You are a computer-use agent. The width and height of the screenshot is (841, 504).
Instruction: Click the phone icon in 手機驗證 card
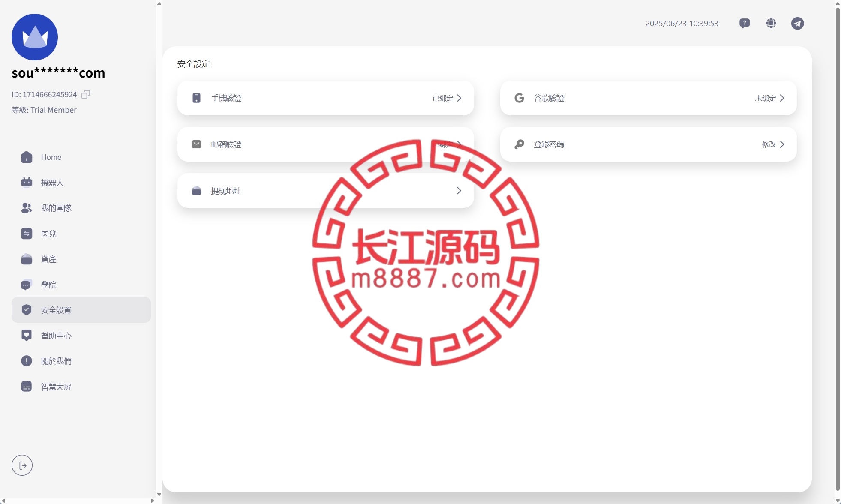tap(196, 98)
